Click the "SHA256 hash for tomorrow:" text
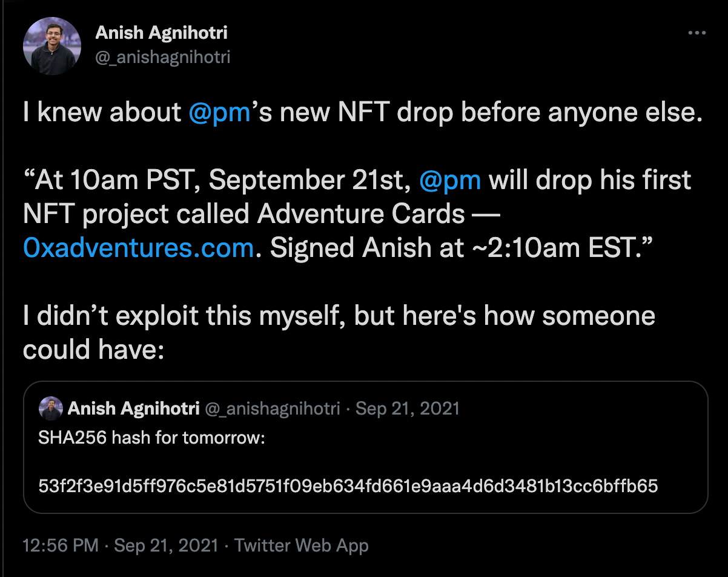Screen dimensions: 728x577 point(152,438)
